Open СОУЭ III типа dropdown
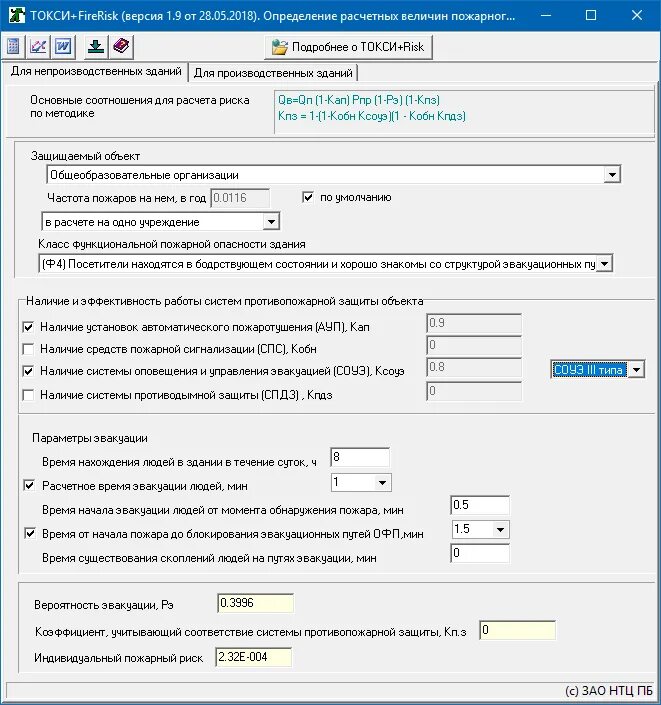Screen dimensions: 661x705 coord(636,370)
